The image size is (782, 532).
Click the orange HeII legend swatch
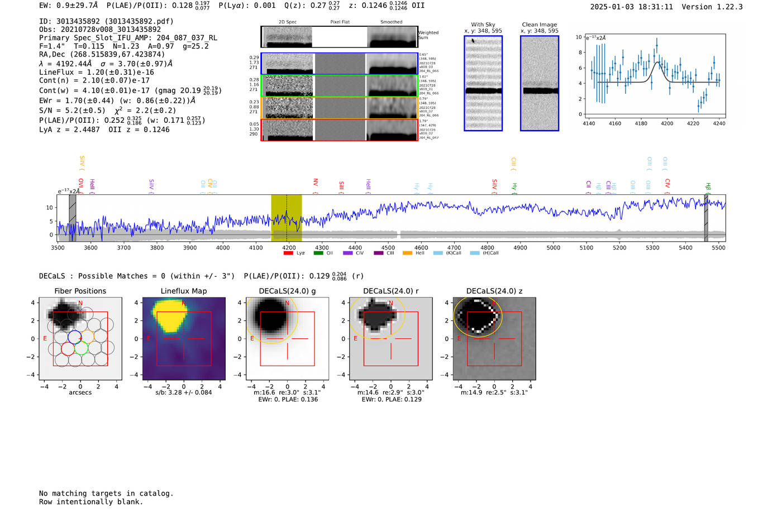[x=407, y=253]
